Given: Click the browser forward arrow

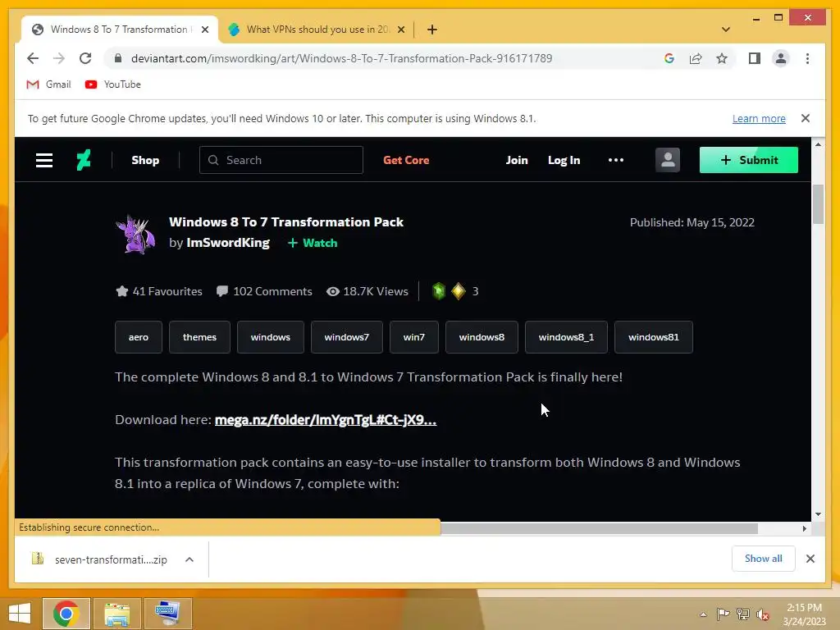Looking at the screenshot, I should 59,58.
